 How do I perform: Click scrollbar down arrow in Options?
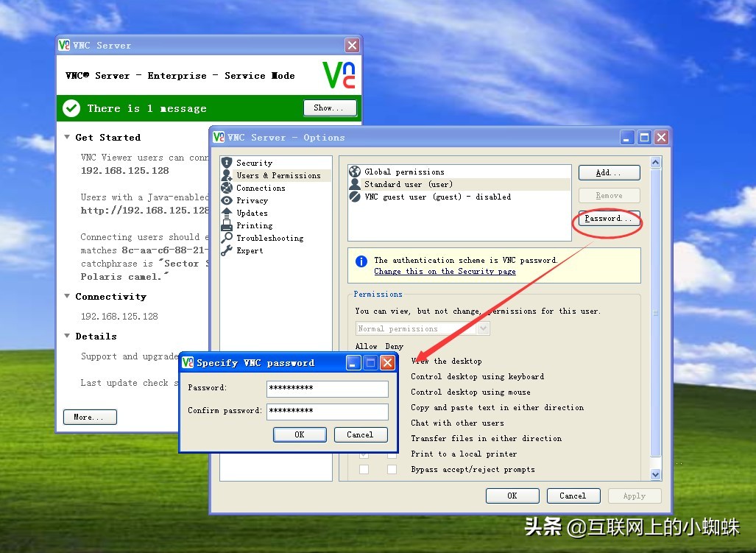pyautogui.click(x=656, y=474)
